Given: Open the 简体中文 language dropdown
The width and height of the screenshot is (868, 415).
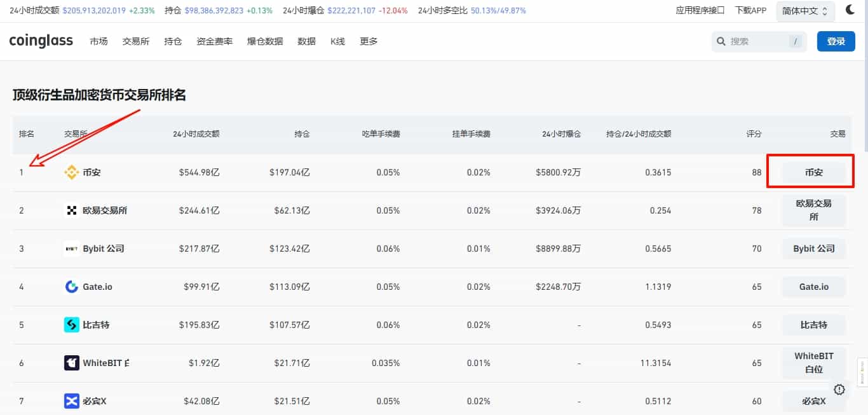Looking at the screenshot, I should coord(804,10).
